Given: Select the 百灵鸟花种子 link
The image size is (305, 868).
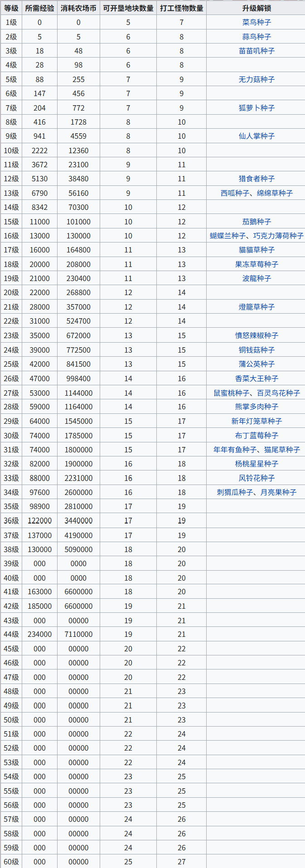Looking at the screenshot, I should pyautogui.click(x=278, y=393).
